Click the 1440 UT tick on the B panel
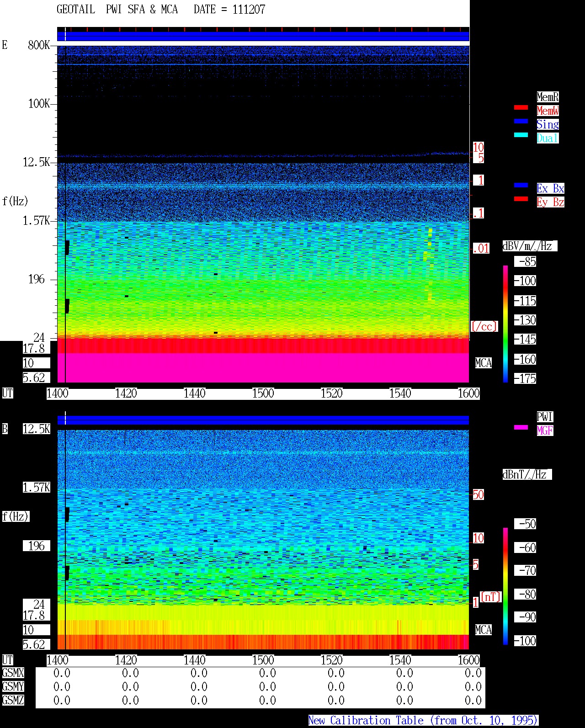This screenshot has height=728, width=585. coord(195,660)
